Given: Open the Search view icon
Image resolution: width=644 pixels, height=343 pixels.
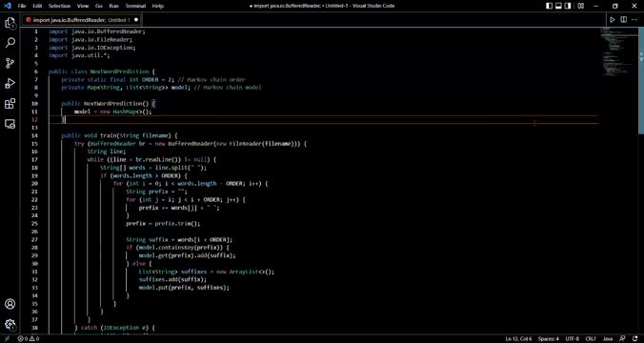Looking at the screenshot, I should pos(10,42).
